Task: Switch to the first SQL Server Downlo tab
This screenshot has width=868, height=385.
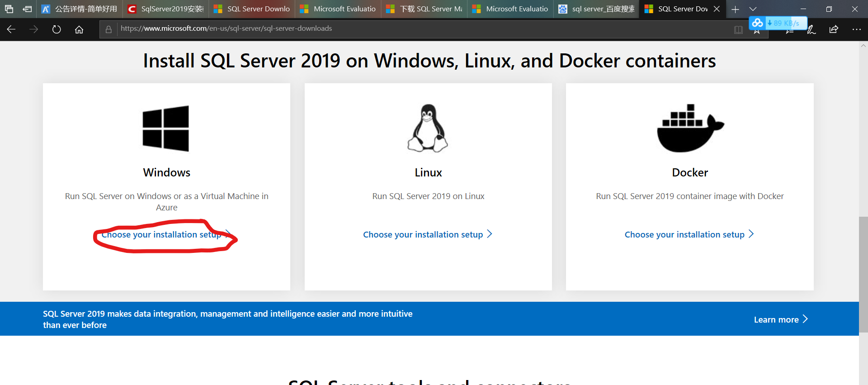Action: point(252,9)
